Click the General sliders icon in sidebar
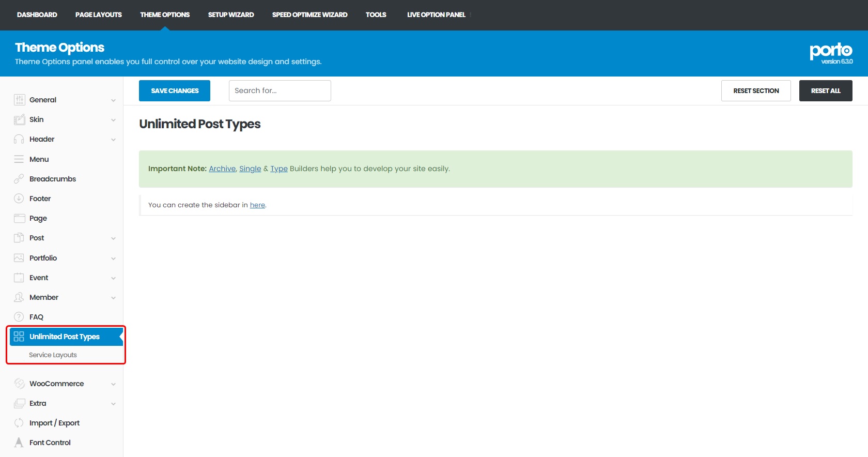Image resolution: width=868 pixels, height=457 pixels. point(19,100)
